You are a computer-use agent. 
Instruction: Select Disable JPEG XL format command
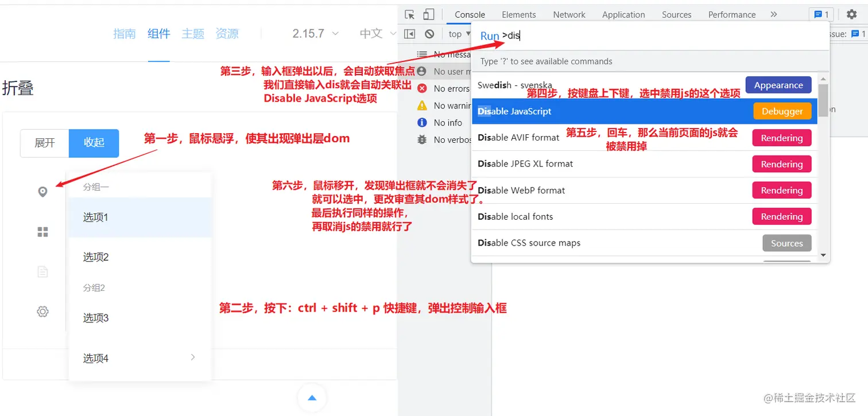click(644, 164)
